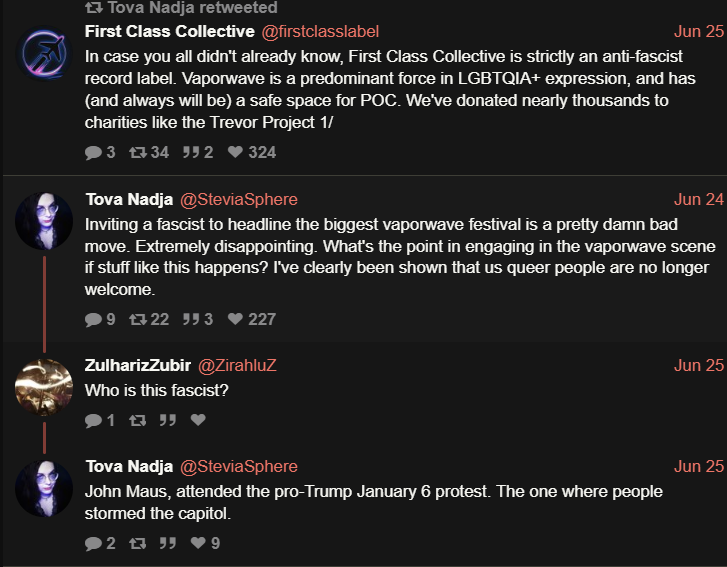727x567 pixels.
Task: Like the tweet with 324 likes
Action: tap(236, 153)
